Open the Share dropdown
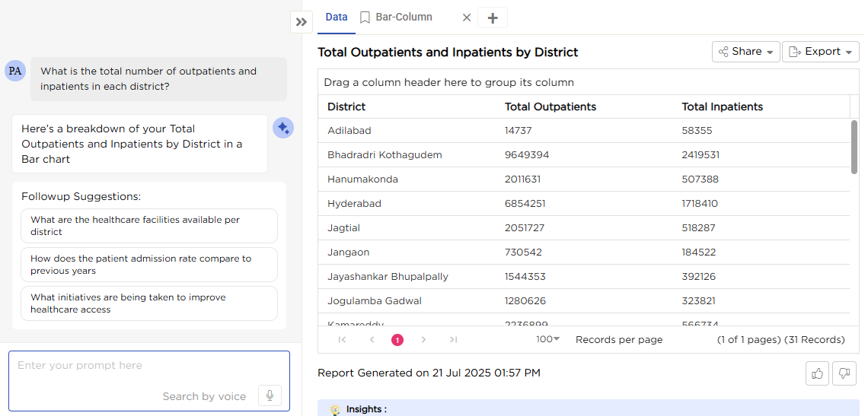This screenshot has width=868, height=416. coord(746,52)
